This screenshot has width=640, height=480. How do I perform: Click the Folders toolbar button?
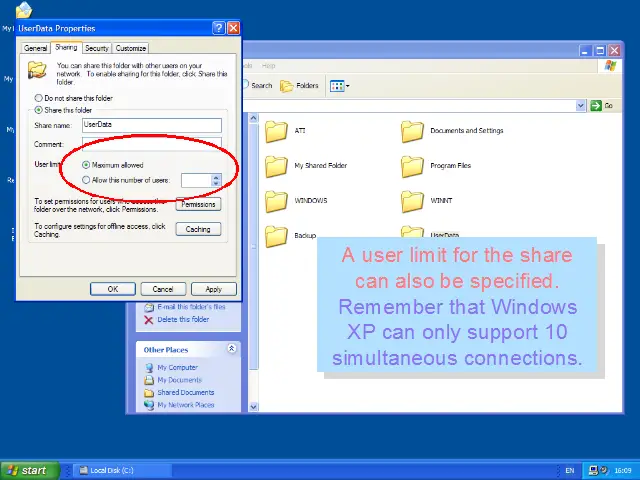tap(299, 86)
